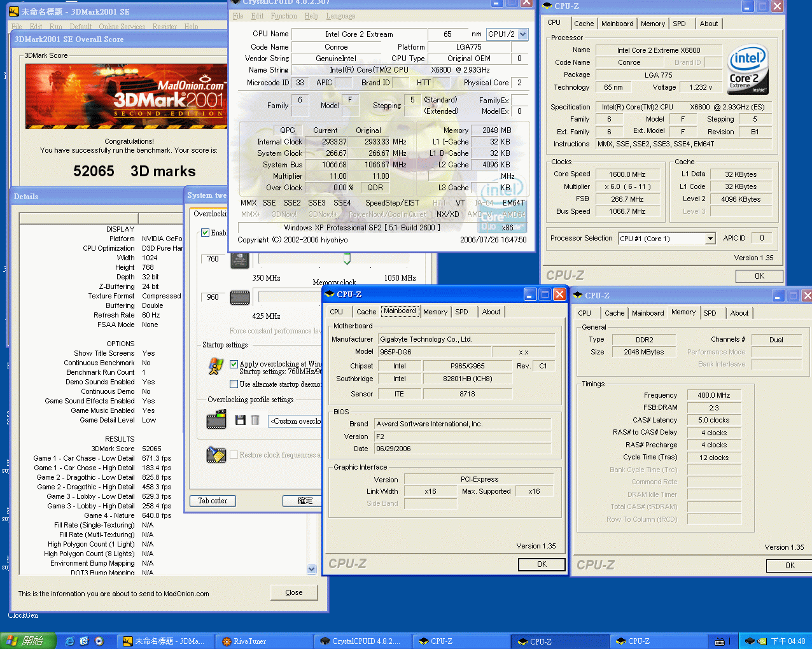Click the yellow system tray icon beside the clock
This screenshot has height=649, width=812.
762,641
